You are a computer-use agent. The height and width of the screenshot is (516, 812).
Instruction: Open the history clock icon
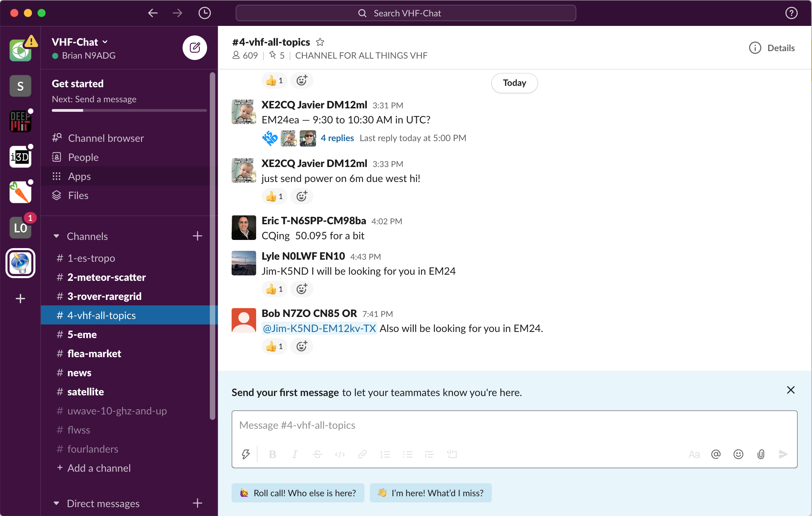pos(204,13)
